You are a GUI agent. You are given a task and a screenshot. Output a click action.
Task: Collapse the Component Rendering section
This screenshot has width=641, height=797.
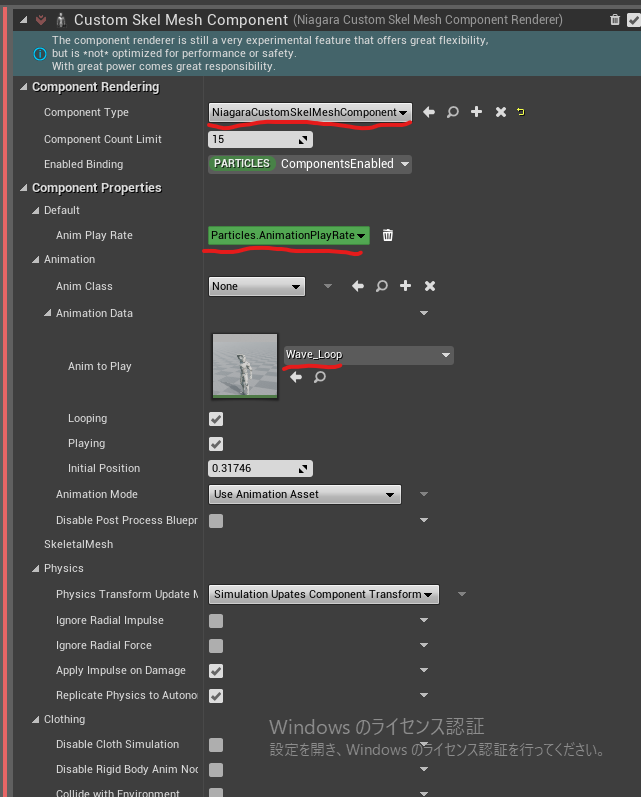pos(23,87)
